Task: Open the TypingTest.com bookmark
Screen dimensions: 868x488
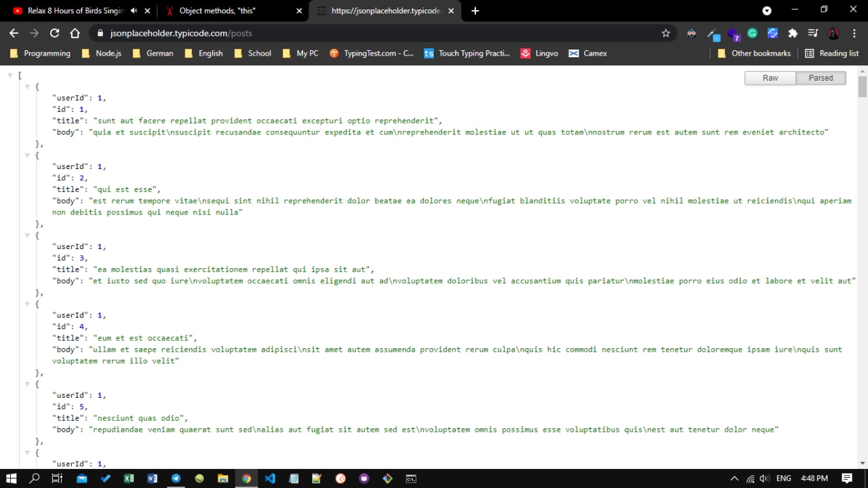Action: click(372, 53)
